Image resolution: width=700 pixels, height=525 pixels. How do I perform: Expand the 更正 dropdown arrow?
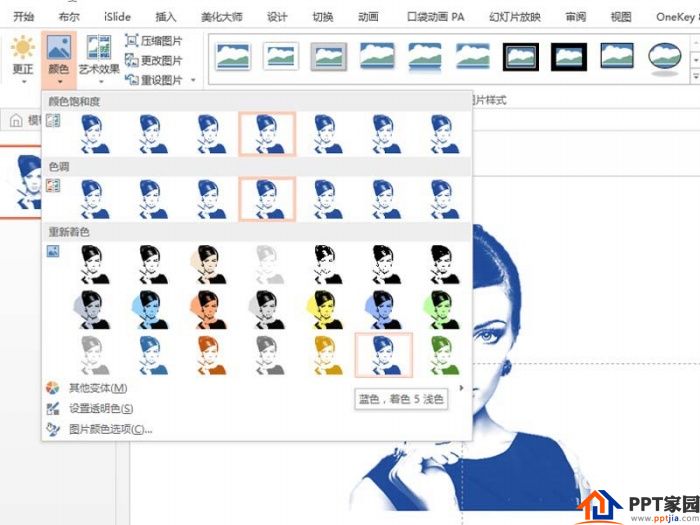(23, 82)
